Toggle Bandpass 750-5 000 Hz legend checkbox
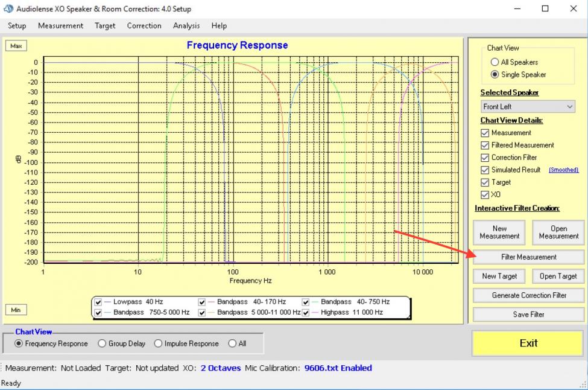This screenshot has width=588, height=390. tap(98, 312)
